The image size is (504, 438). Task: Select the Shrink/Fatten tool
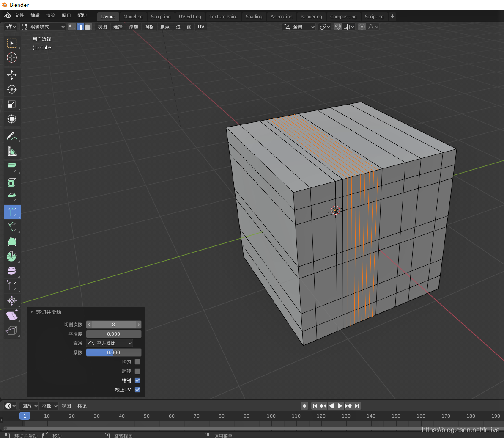click(x=12, y=300)
